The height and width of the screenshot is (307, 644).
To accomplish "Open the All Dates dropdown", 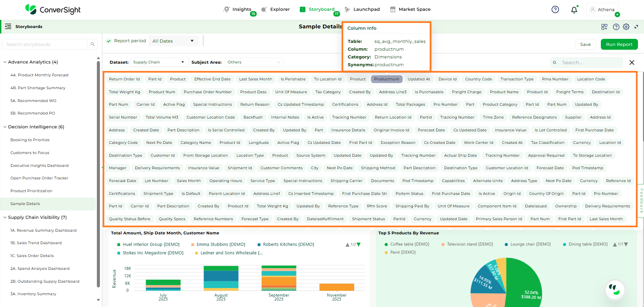I will (x=173, y=41).
